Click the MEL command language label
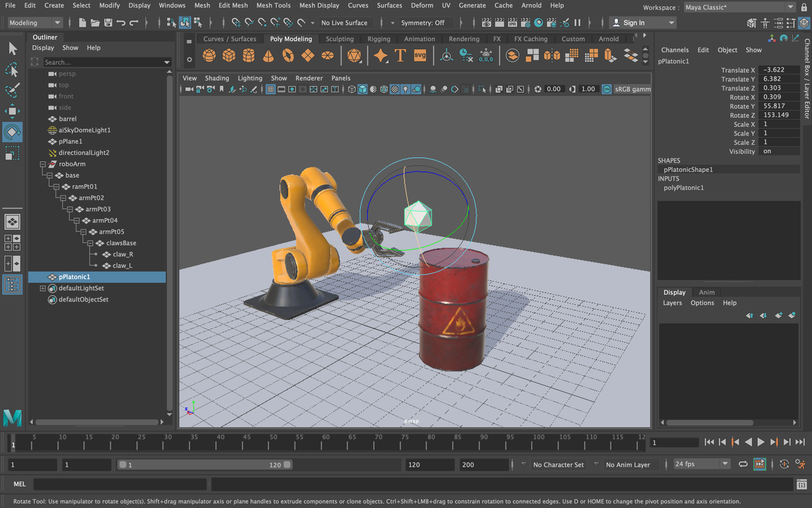 pyautogui.click(x=20, y=484)
